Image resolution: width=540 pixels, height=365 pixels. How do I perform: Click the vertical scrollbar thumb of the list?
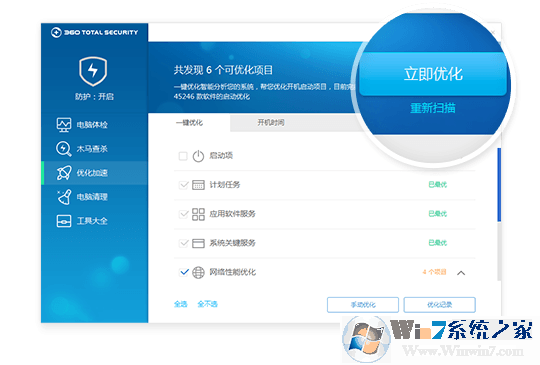(499, 185)
